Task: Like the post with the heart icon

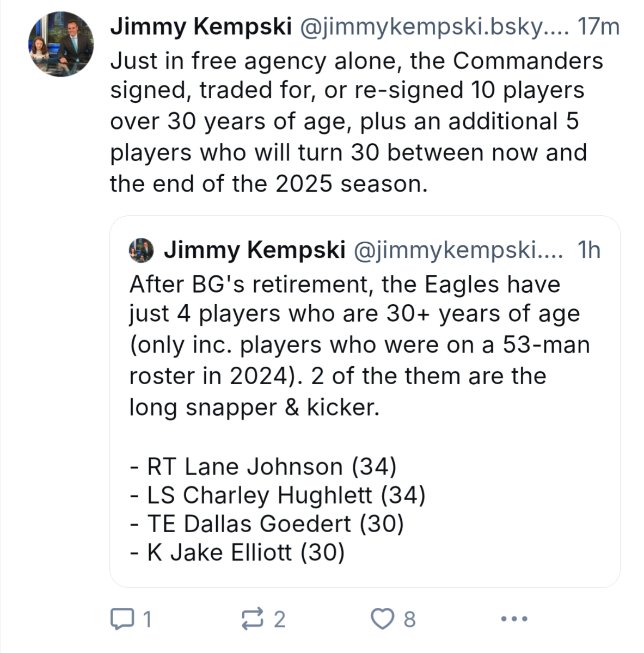Action: pos(382,619)
